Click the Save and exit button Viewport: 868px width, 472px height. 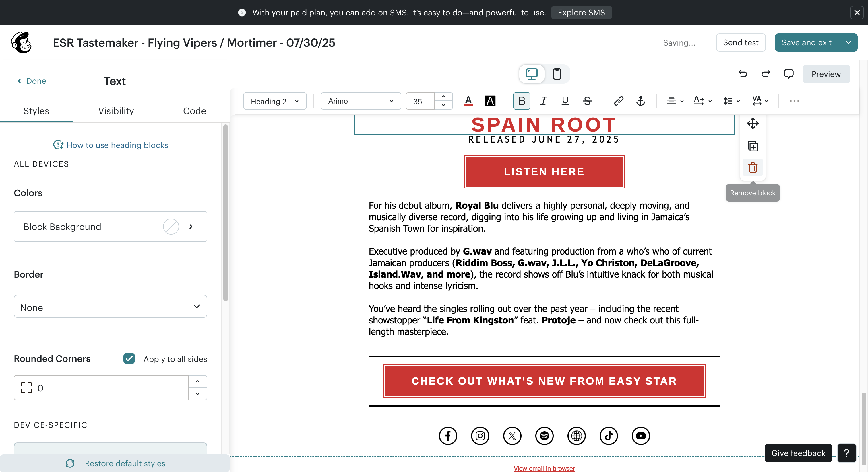[807, 42]
